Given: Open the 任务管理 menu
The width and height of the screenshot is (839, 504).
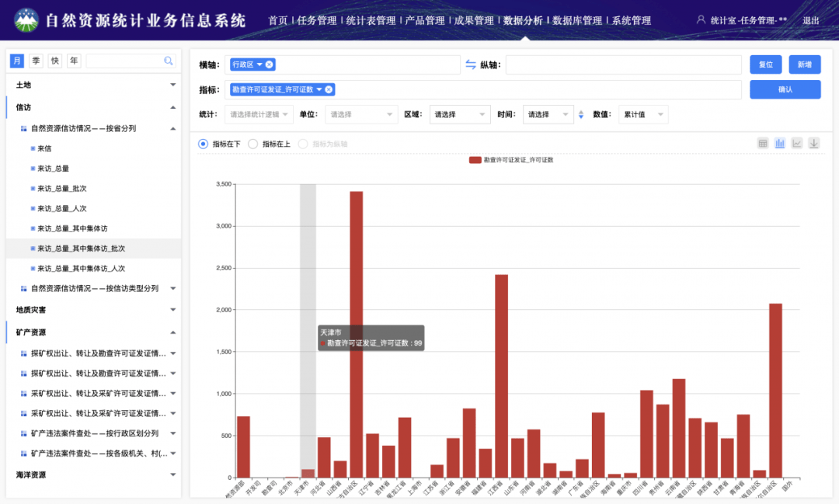Looking at the screenshot, I should click(x=317, y=20).
